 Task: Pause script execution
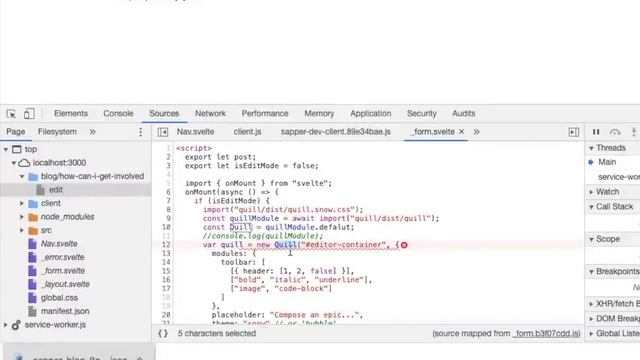pyautogui.click(x=596, y=132)
